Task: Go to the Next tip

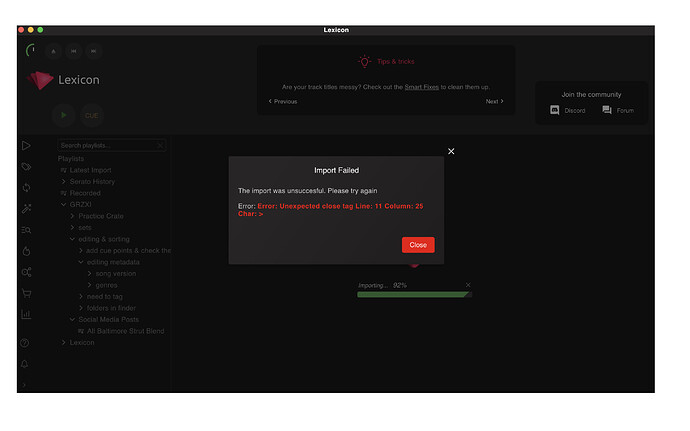Action: pyautogui.click(x=494, y=101)
